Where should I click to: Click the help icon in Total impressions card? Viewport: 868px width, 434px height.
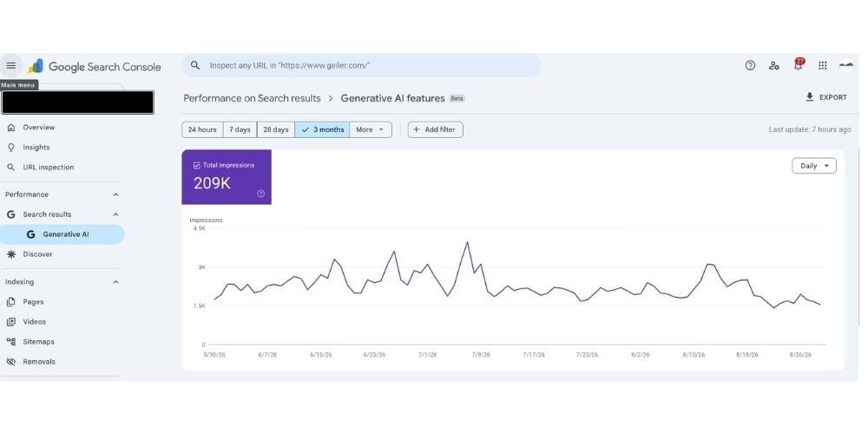point(260,194)
